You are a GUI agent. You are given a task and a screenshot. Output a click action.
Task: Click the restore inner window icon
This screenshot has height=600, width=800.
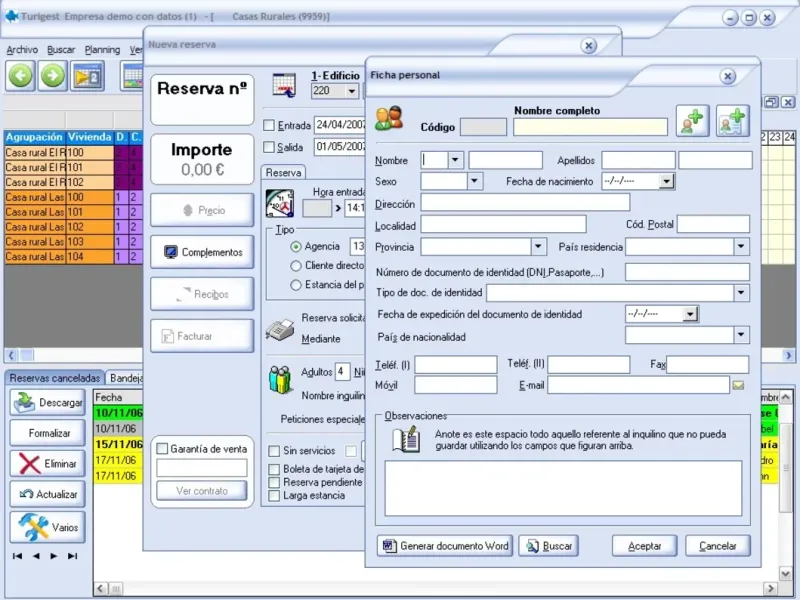(x=771, y=102)
